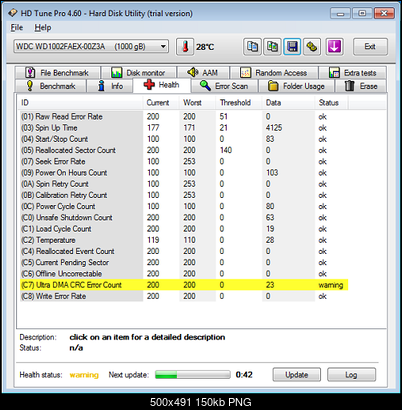Select the Power Cycle Count row
The image size is (402, 410).
tap(184, 206)
